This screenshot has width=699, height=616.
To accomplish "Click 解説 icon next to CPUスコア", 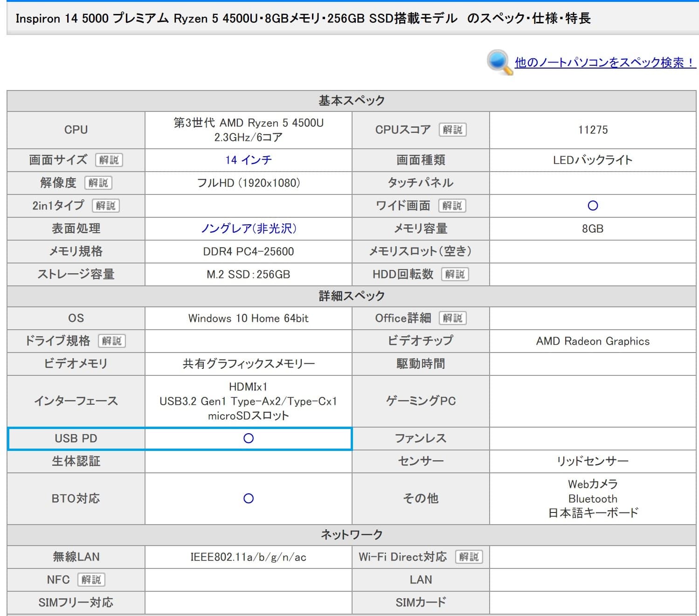I will (452, 130).
